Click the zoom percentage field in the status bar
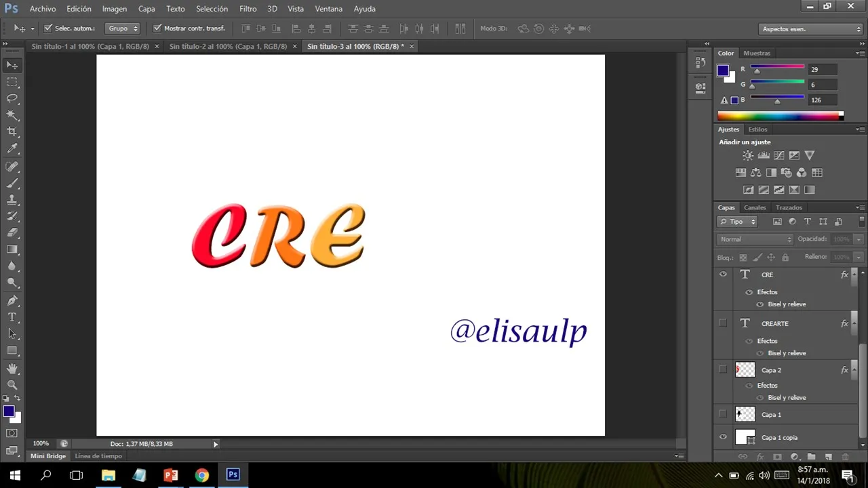This screenshot has width=868, height=488. click(41, 443)
